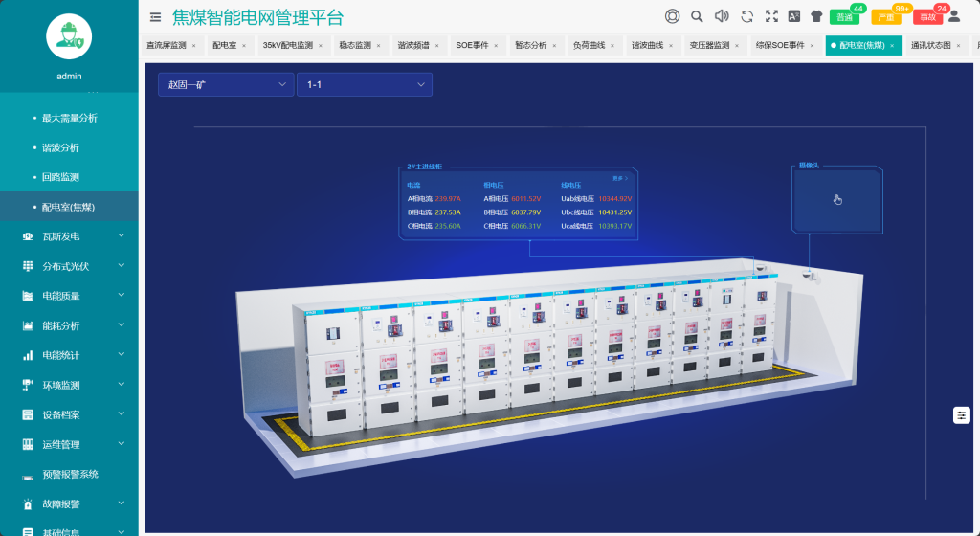Close the 直流屏监测 tab
Screen dimensions: 980x536
193,46
